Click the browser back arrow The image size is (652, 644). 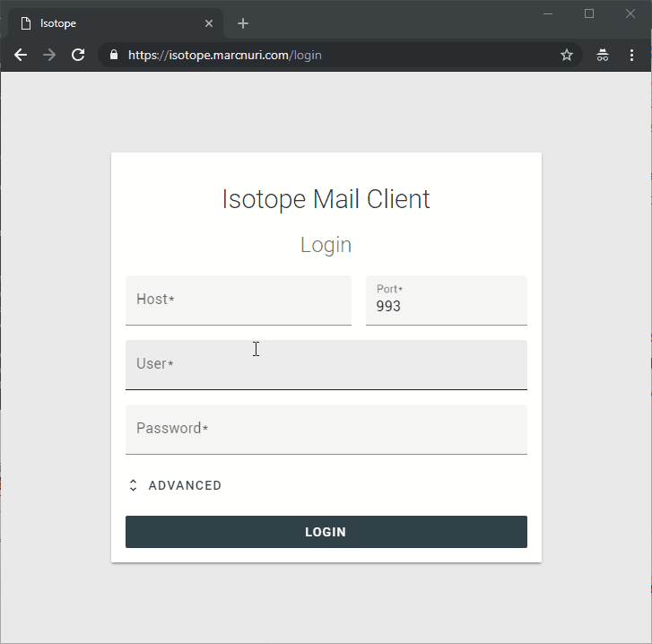pos(21,55)
